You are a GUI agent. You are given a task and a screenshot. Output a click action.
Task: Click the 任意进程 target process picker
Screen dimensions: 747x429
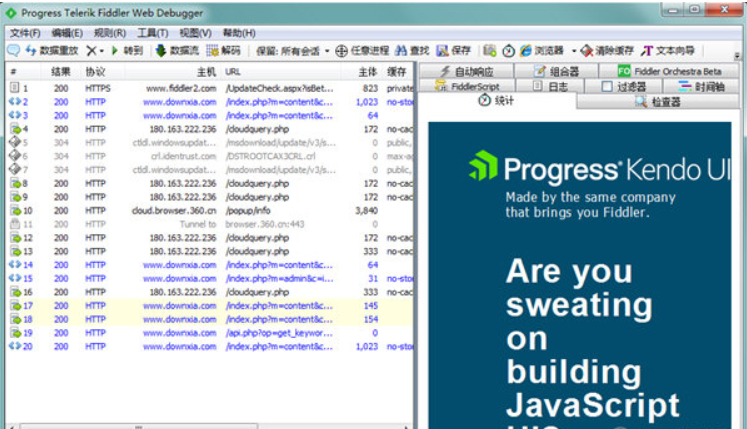(x=362, y=51)
